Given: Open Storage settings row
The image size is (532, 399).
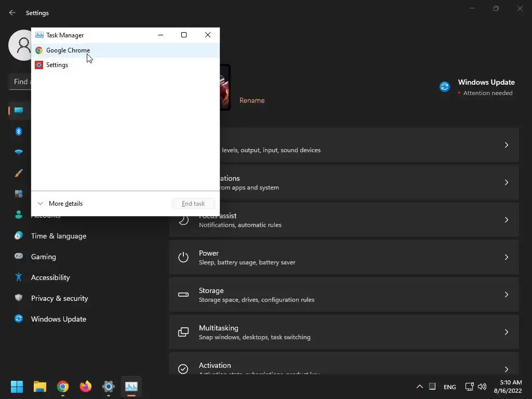Looking at the screenshot, I should pyautogui.click(x=344, y=295).
